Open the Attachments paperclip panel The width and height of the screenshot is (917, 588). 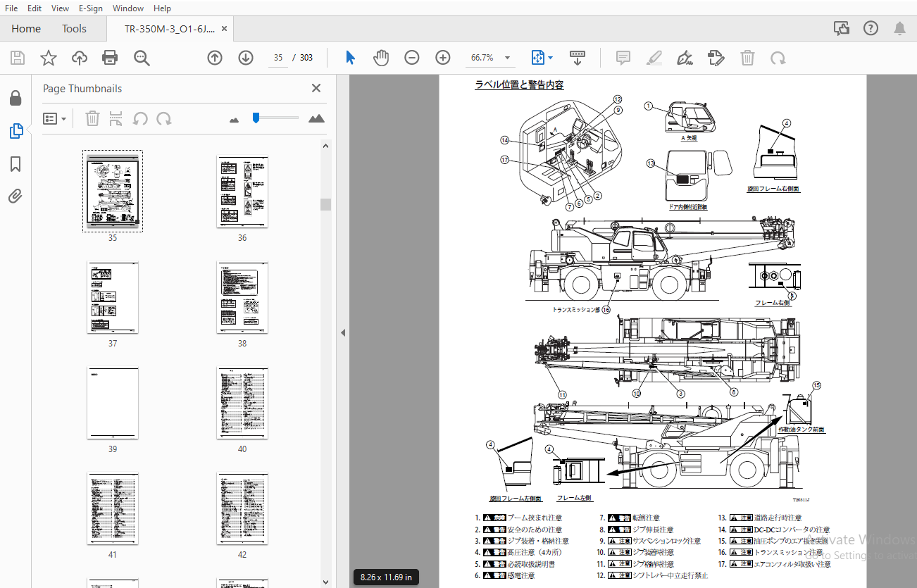(x=15, y=196)
